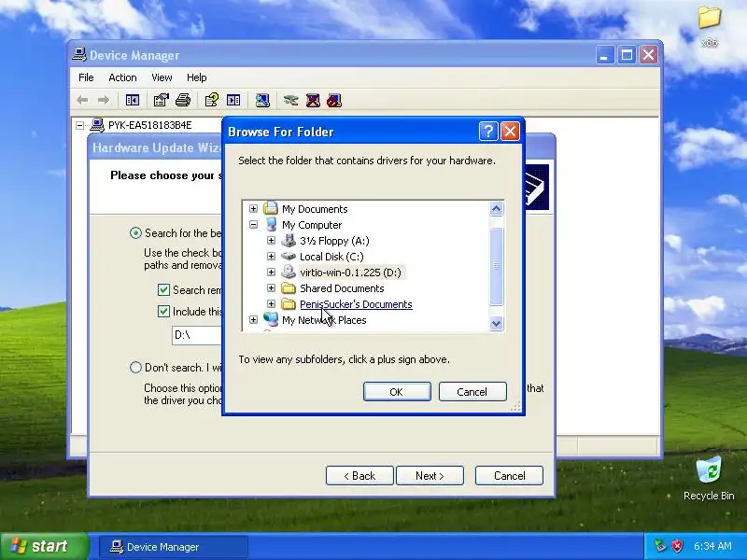Click the Device Manager title bar icon
Screen dimensions: 747x560
pyautogui.click(x=79, y=55)
